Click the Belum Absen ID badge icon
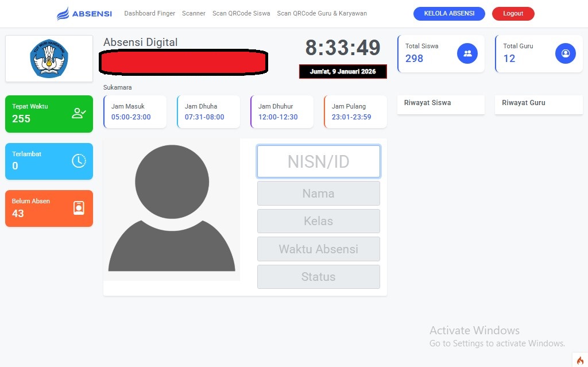Image resolution: width=588 pixels, height=367 pixels. tap(79, 208)
